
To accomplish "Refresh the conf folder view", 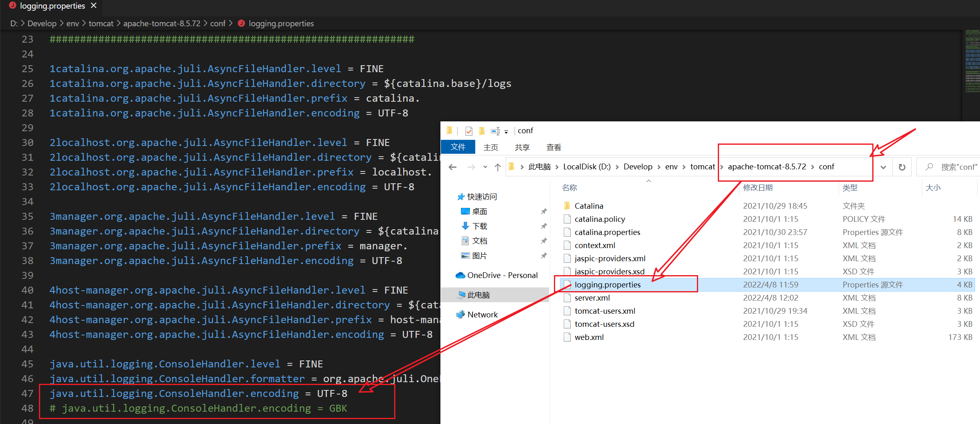I will click(x=902, y=167).
